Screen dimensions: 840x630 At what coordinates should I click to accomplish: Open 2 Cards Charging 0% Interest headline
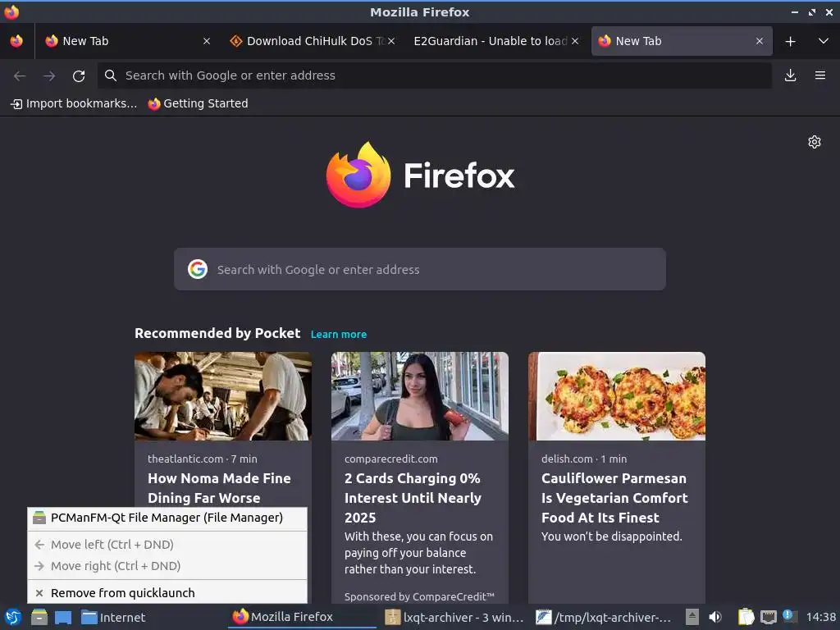(413, 498)
